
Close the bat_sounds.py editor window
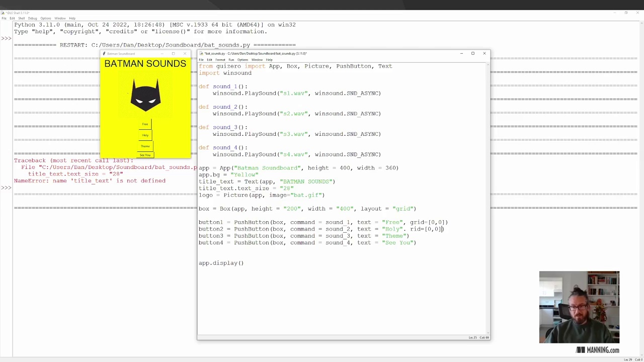(485, 53)
